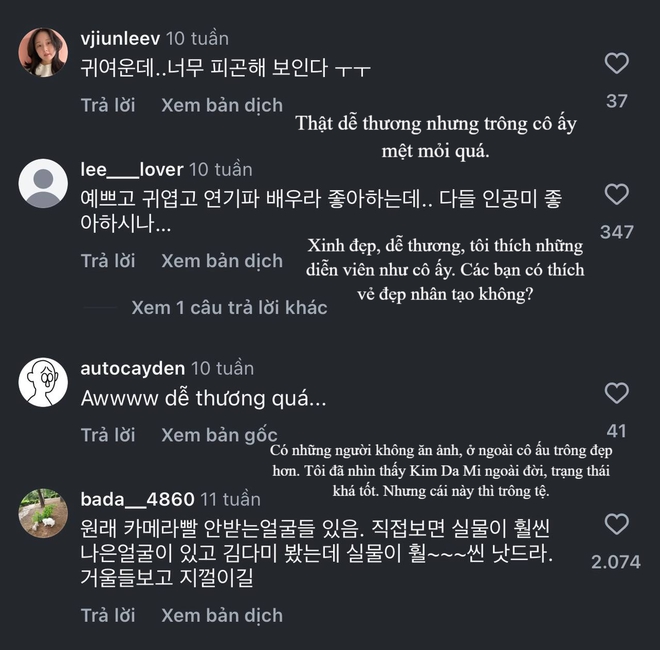Like autocayden's comment with the heart
The image size is (660, 650).
[617, 393]
